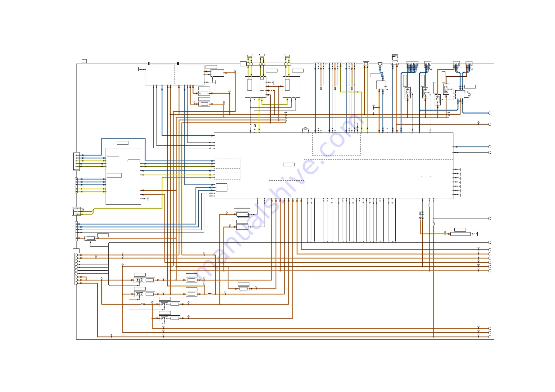Click the vertical column of circular terminals at left
Image resolution: width=555 pixels, height=392 pixels.
[x=76, y=269]
